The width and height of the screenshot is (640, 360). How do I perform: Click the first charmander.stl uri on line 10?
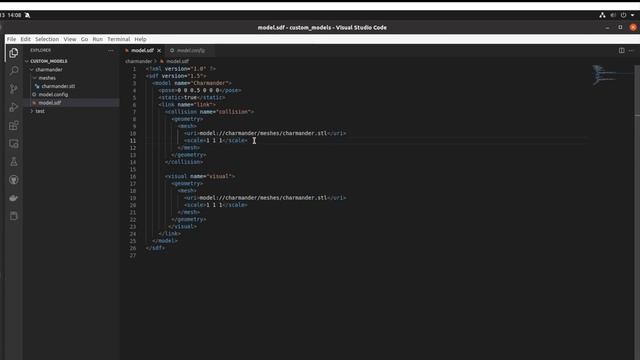click(x=263, y=133)
